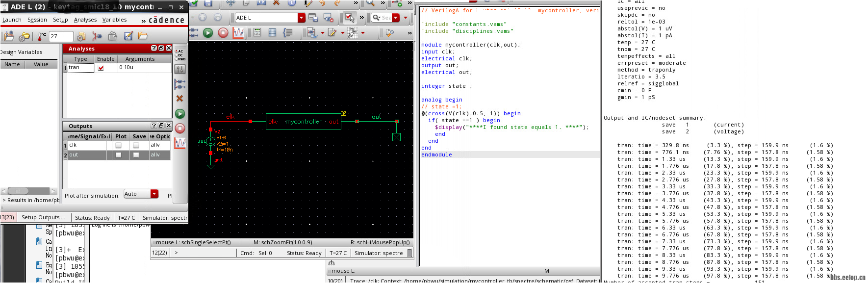Click the load state folder icon in ADE toolbar
Screen dimensions: 868x283
click(x=143, y=36)
